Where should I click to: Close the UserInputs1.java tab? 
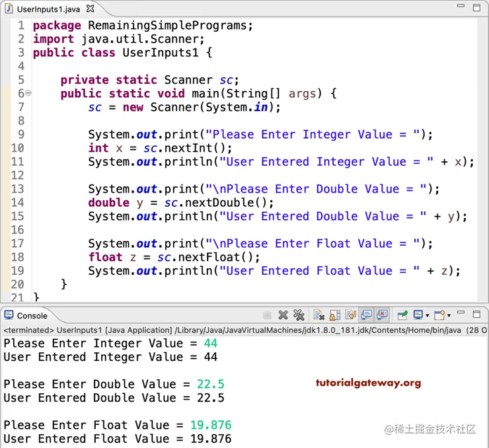pos(90,9)
